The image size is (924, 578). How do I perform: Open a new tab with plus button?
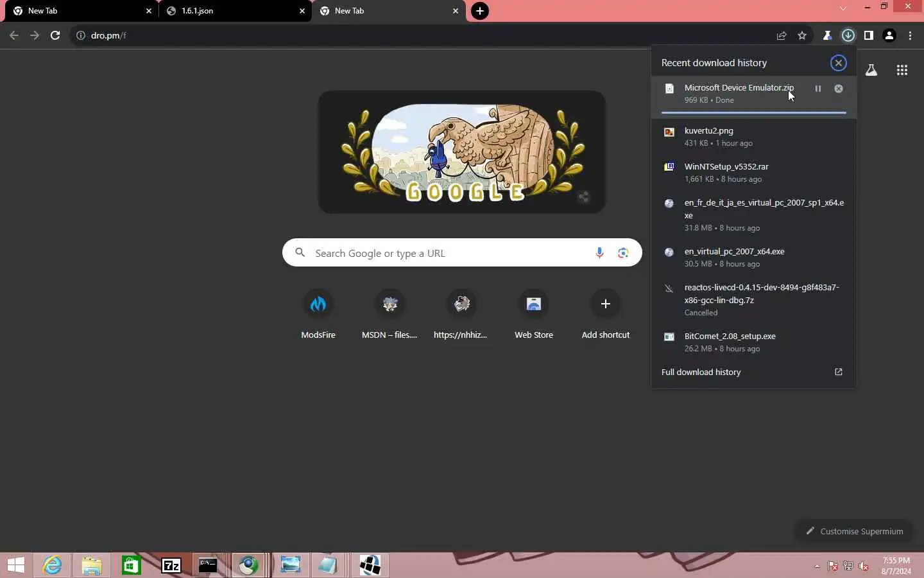click(480, 11)
